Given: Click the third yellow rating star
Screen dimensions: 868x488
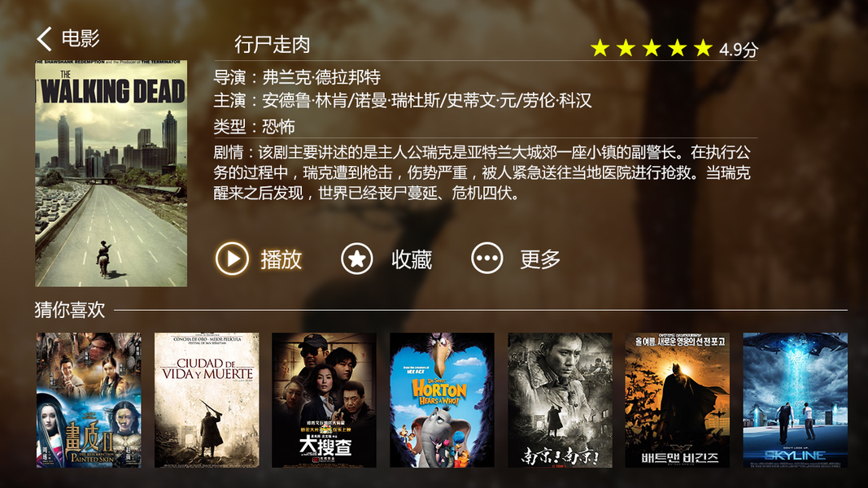Looking at the screenshot, I should 652,48.
